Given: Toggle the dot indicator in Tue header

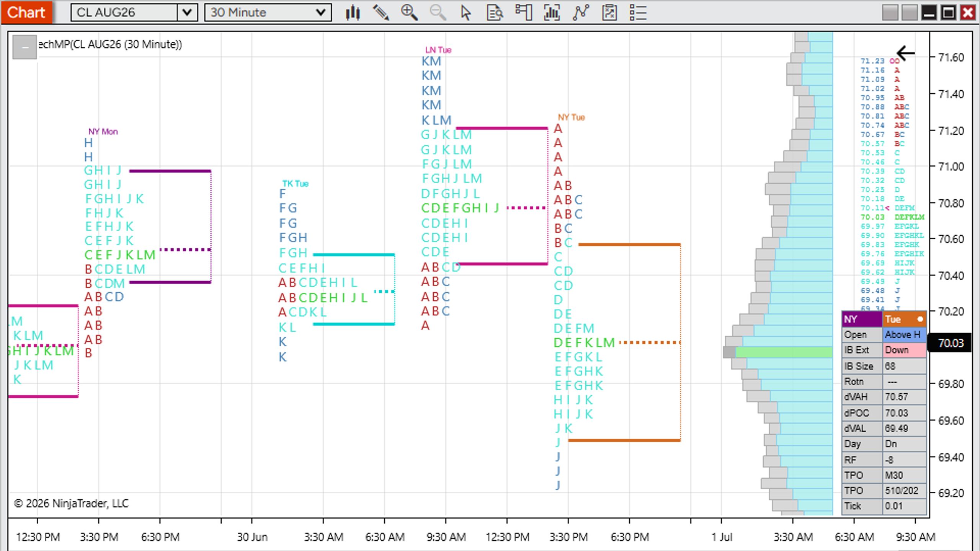Looking at the screenshot, I should tap(920, 319).
